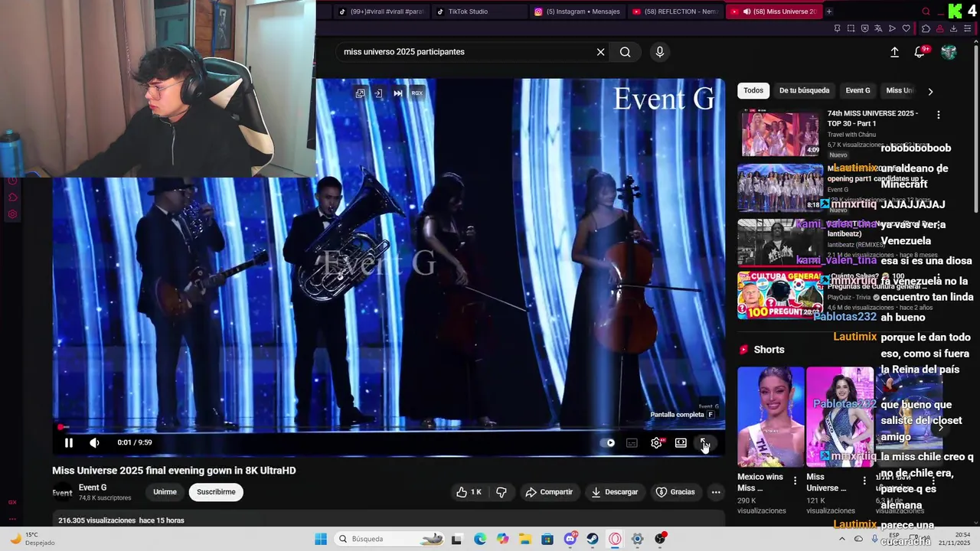Switch to theater mode in the player
The height and width of the screenshot is (551, 980).
[x=681, y=442]
